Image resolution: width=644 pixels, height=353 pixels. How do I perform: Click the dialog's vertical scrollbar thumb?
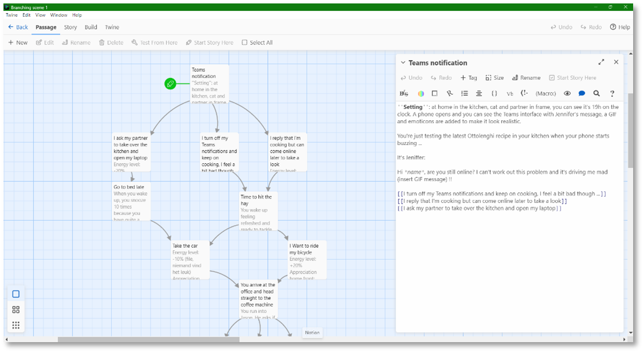(631, 130)
